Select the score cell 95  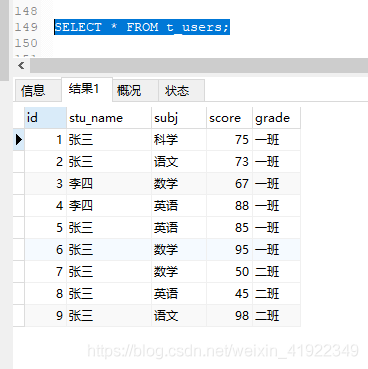pos(229,250)
